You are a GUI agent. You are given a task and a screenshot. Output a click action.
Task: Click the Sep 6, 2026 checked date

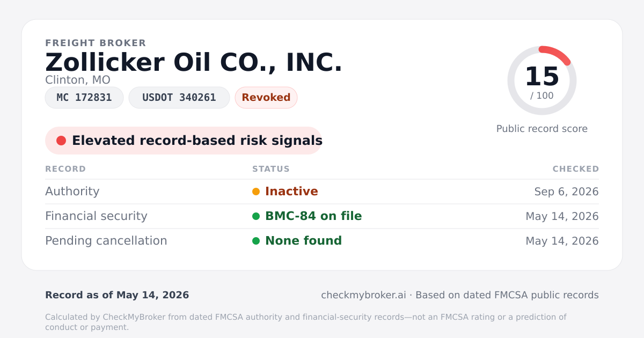tap(567, 192)
